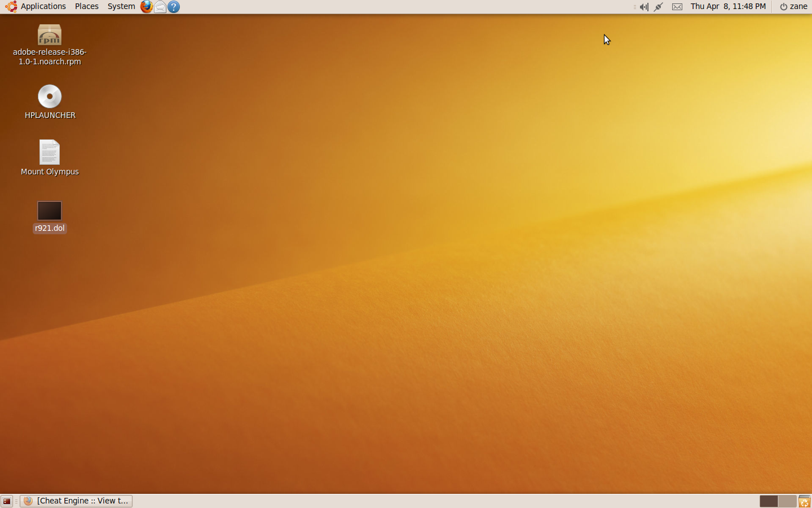Image resolution: width=812 pixels, height=508 pixels.
Task: Select the adobe-release rpm package icon
Action: click(x=50, y=34)
